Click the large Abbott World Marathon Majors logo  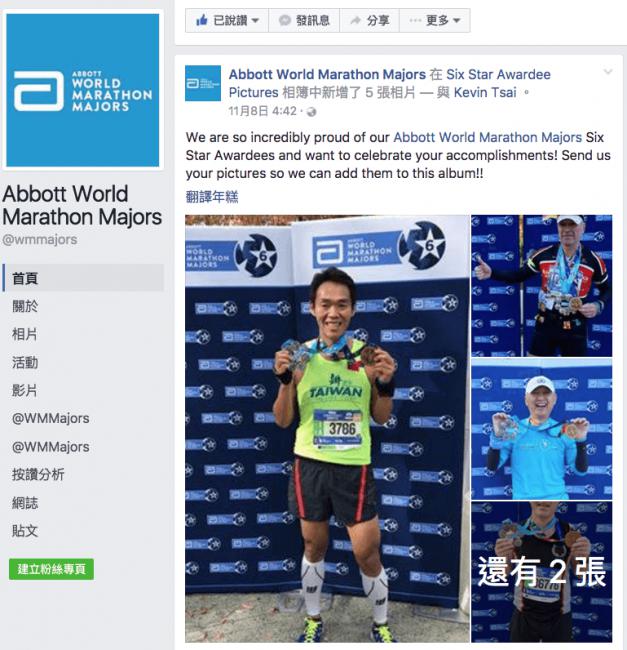coord(82,90)
